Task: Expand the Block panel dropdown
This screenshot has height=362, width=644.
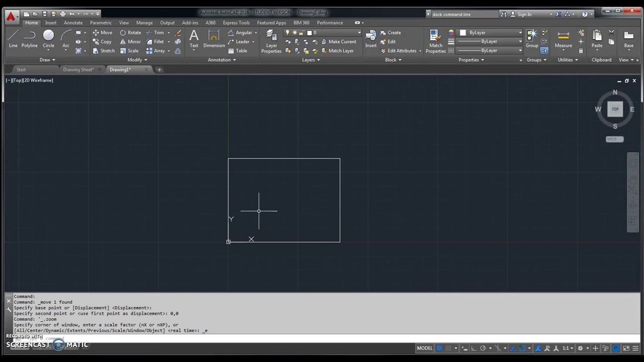Action: click(x=393, y=60)
